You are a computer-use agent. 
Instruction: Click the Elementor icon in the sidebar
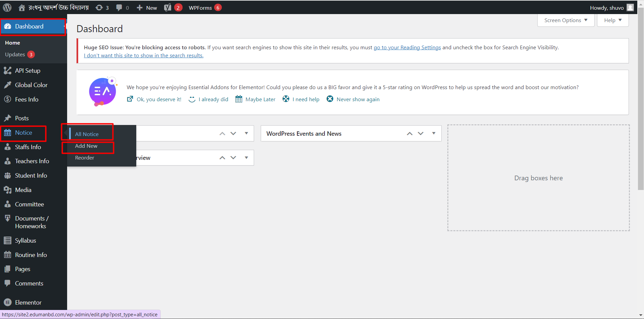click(7, 302)
